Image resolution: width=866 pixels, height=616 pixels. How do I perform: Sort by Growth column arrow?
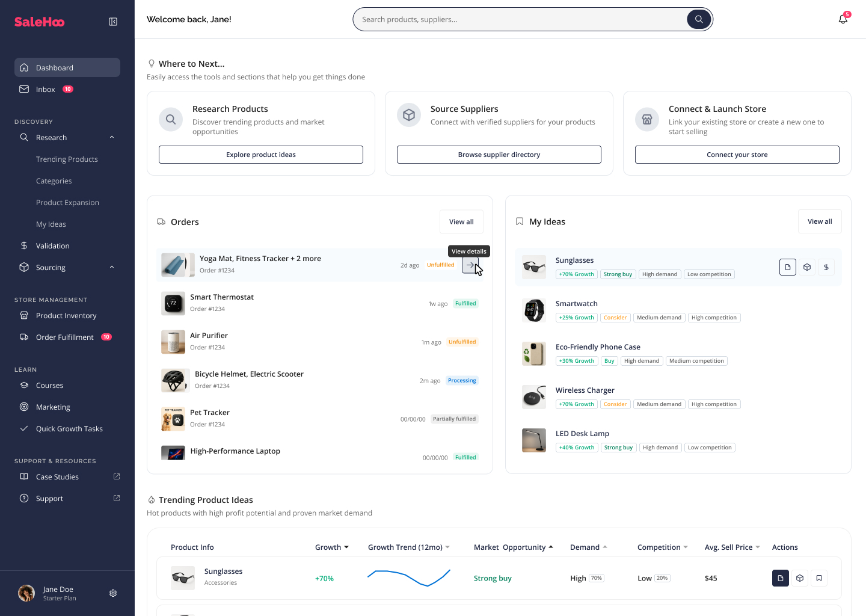coord(346,547)
